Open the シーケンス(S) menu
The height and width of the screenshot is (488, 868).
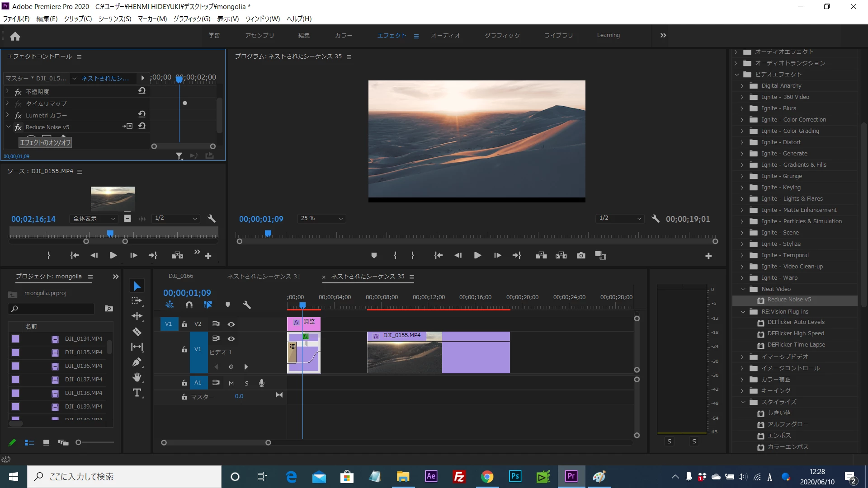(114, 19)
